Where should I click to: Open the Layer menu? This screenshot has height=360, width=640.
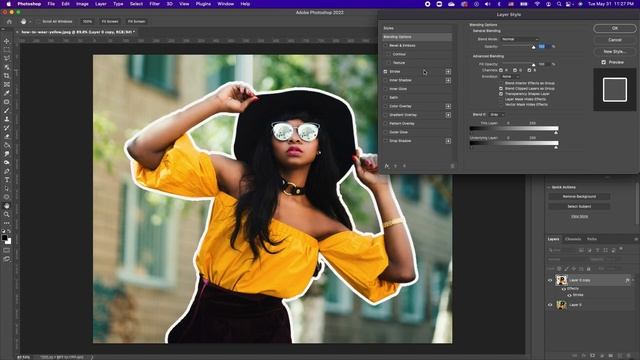[x=100, y=4]
